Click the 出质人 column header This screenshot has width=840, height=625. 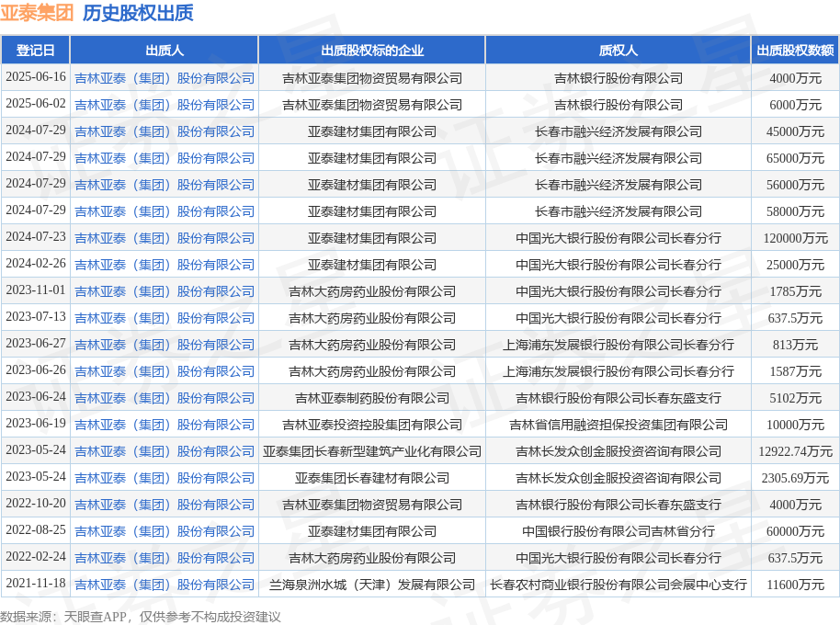pyautogui.click(x=165, y=51)
